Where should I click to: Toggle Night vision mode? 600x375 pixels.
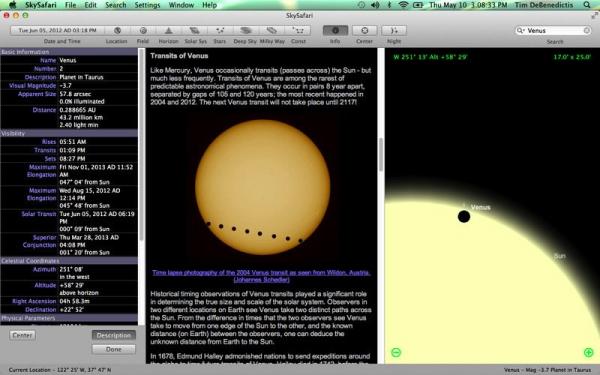(394, 30)
